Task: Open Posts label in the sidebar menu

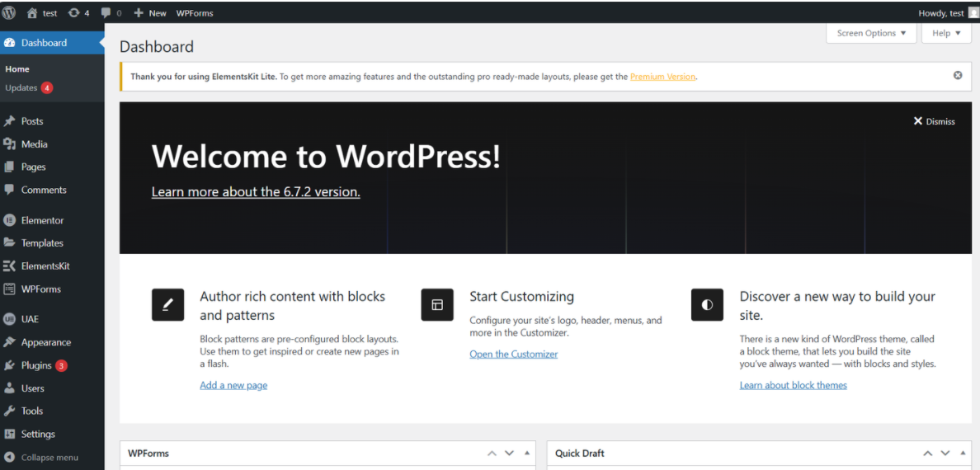Action: (32, 121)
